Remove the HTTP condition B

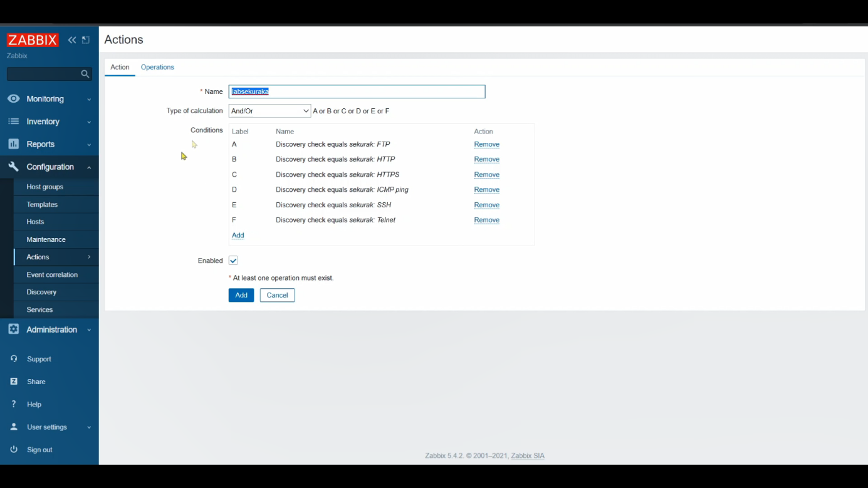coord(486,159)
